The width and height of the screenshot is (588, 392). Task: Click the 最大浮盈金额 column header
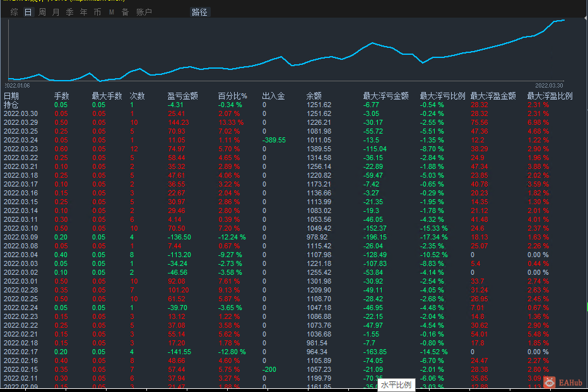click(493, 96)
